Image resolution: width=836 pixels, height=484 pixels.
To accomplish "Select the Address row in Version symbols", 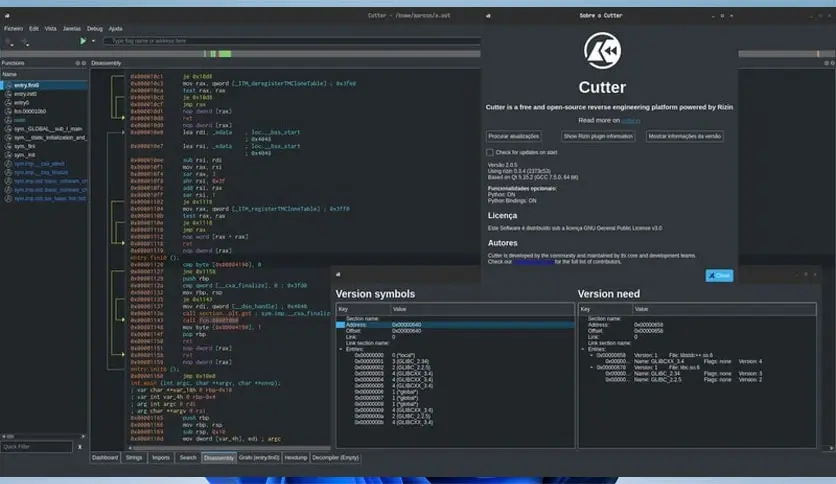I will (455, 325).
